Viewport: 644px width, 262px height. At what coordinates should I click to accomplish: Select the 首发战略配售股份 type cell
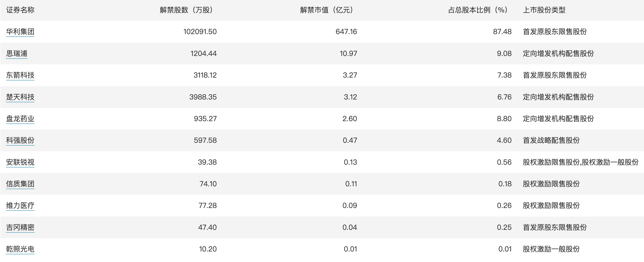[551, 140]
